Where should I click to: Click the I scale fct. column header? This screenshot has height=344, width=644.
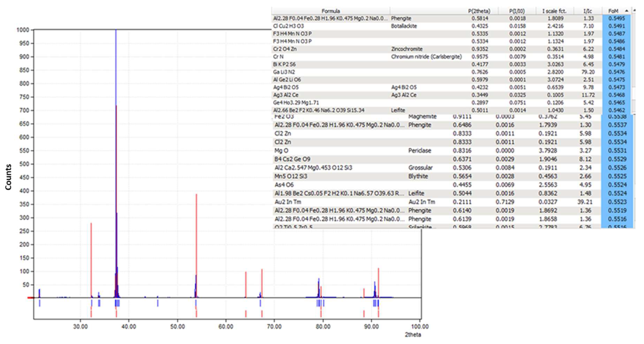click(554, 11)
